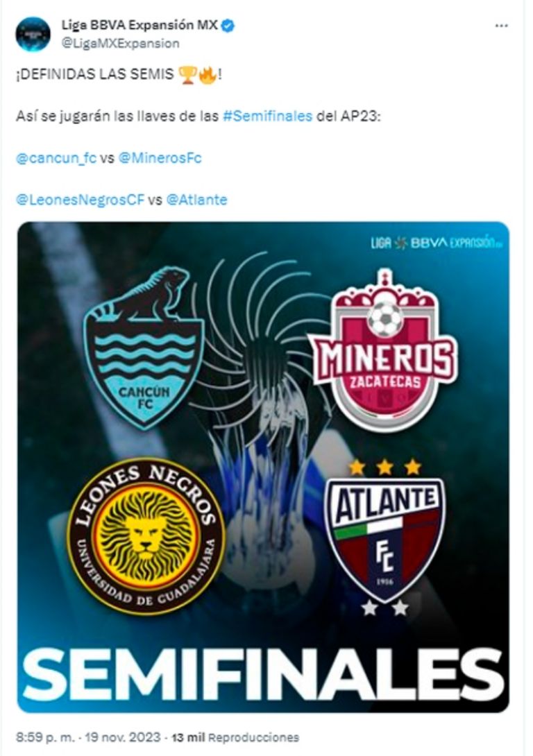Open the #Semifinales hashtag

coord(268,117)
